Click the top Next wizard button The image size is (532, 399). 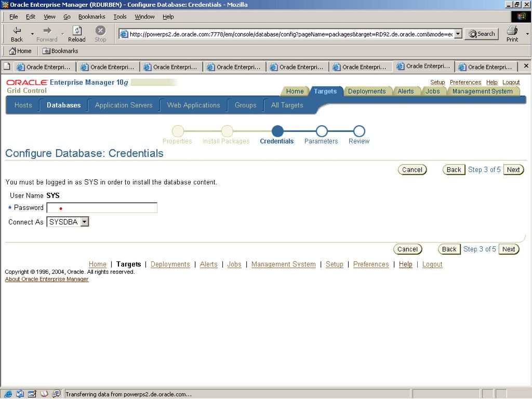(513, 170)
